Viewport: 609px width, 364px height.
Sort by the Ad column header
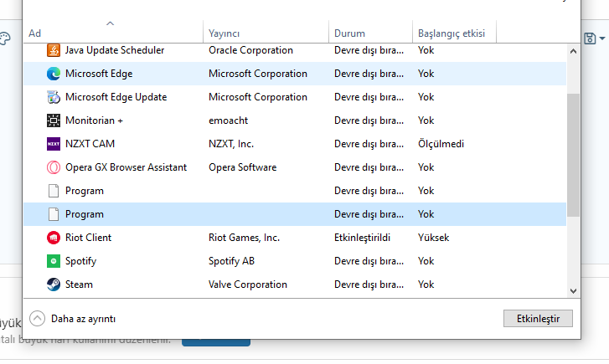click(34, 33)
